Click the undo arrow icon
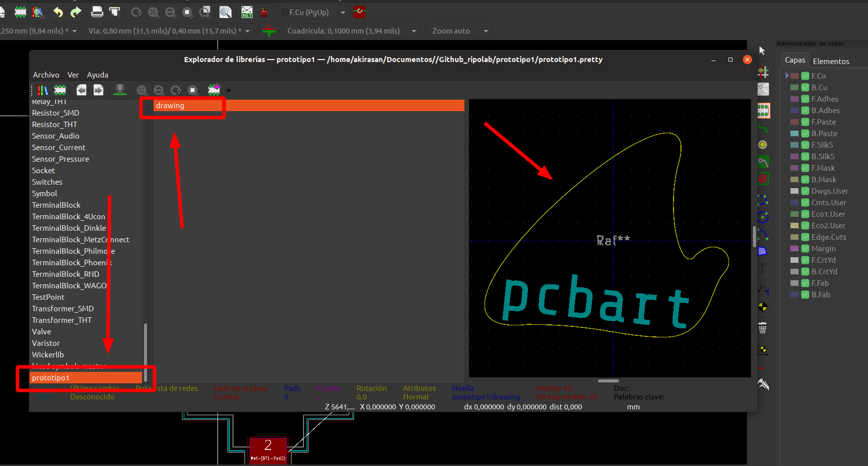 pyautogui.click(x=58, y=12)
